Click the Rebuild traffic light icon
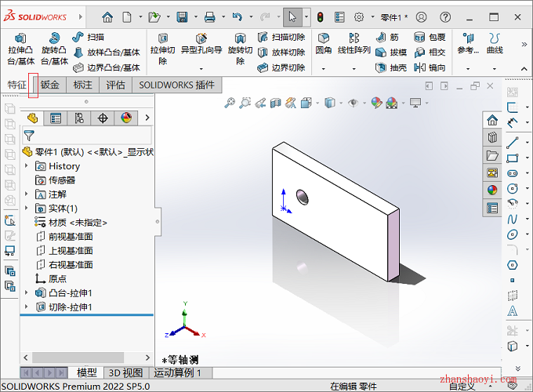Viewport: 533px width, 392px height. pos(320,17)
